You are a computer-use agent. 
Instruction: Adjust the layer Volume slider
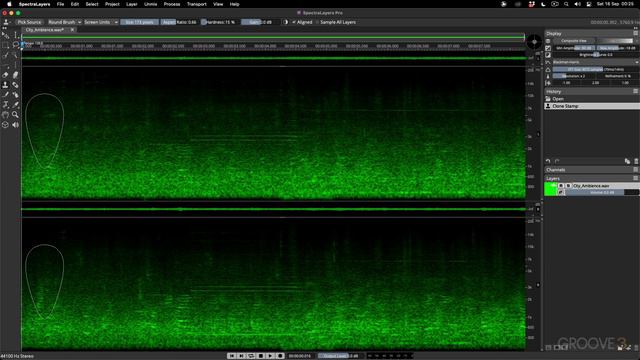pyautogui.click(x=602, y=192)
